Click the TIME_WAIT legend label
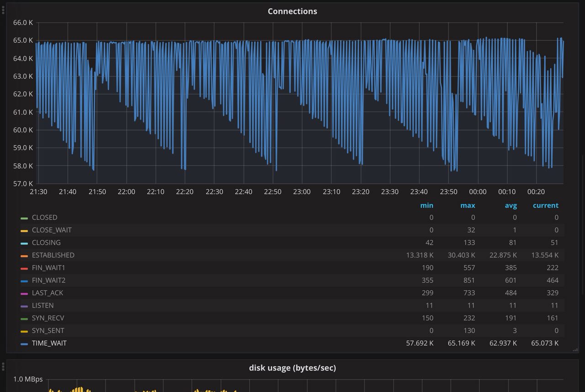Viewport: 585px width, 392px height. point(49,343)
